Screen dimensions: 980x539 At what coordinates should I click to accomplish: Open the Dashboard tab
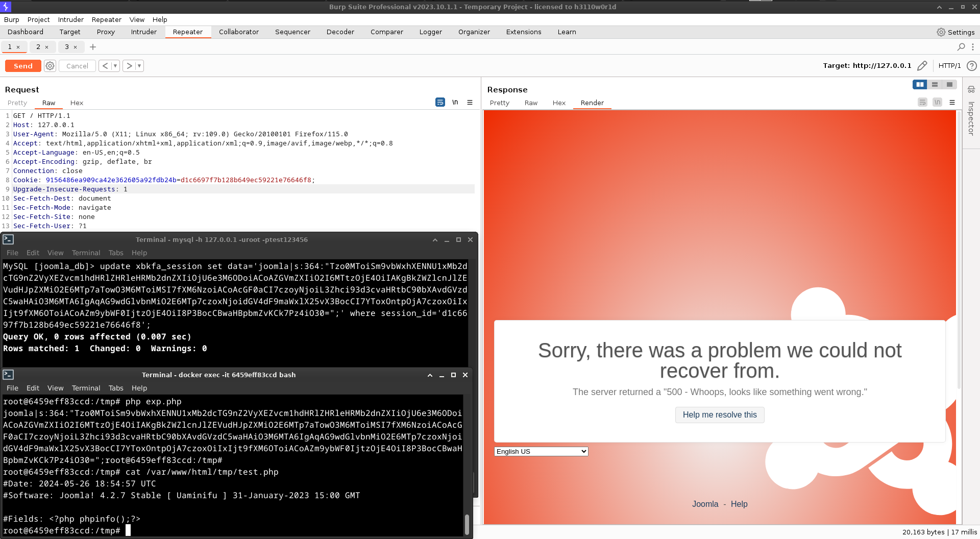click(26, 32)
